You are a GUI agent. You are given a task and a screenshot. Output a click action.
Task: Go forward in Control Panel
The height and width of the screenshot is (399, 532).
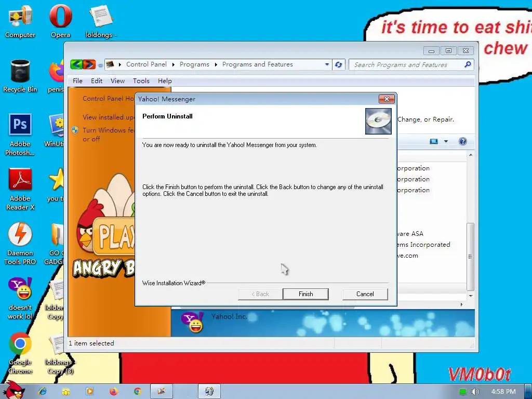coord(89,64)
